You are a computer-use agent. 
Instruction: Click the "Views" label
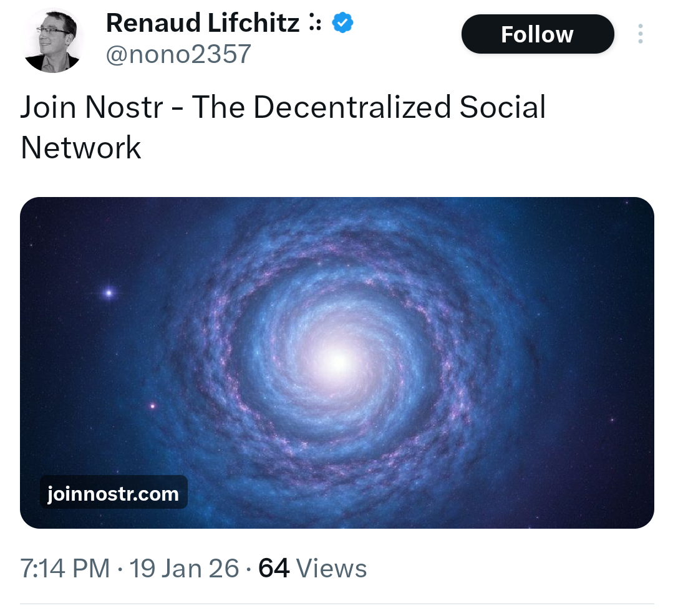pos(331,569)
